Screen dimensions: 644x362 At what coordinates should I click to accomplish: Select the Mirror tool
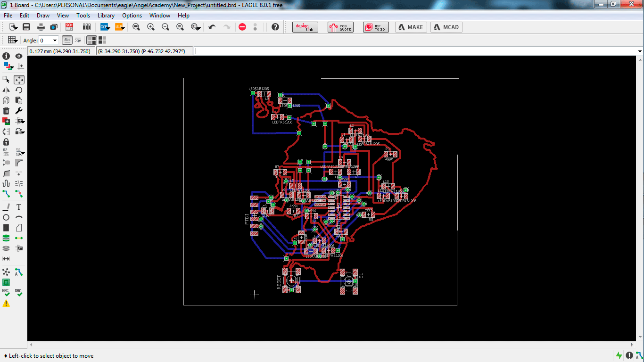pyautogui.click(x=6, y=90)
